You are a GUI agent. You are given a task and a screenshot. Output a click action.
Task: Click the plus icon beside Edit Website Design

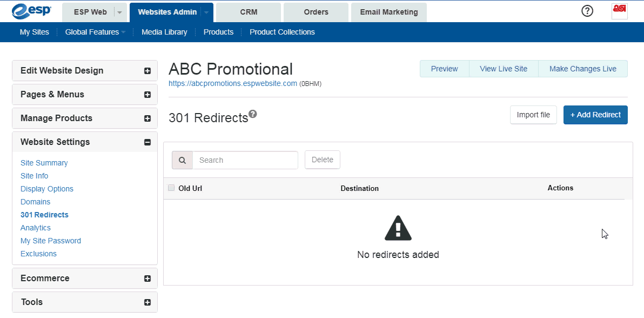(x=147, y=71)
